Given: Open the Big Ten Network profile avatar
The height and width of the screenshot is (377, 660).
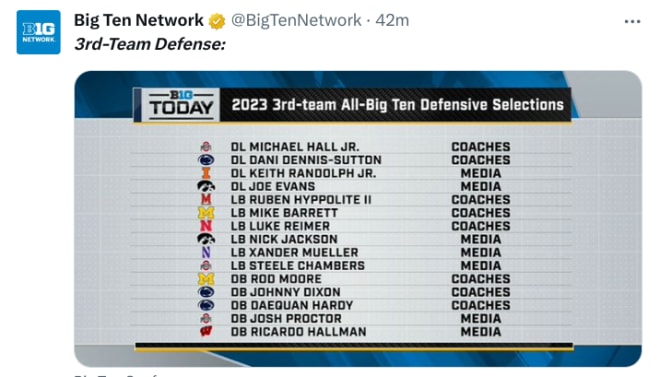Looking at the screenshot, I should click(x=38, y=32).
